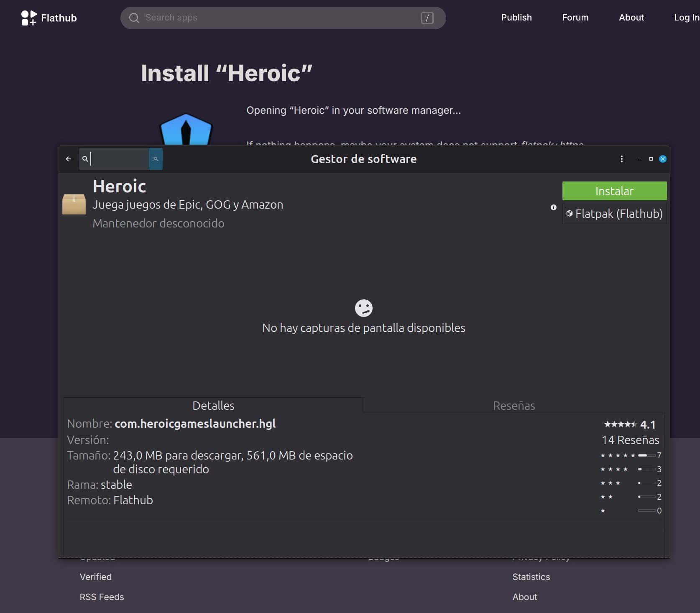Click the back arrow in Gestor de software
This screenshot has width=700, height=613.
68,159
